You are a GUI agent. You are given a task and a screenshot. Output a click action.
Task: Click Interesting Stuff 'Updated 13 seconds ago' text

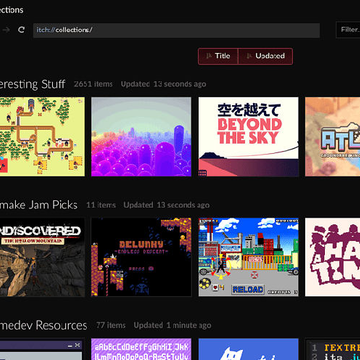point(163,84)
